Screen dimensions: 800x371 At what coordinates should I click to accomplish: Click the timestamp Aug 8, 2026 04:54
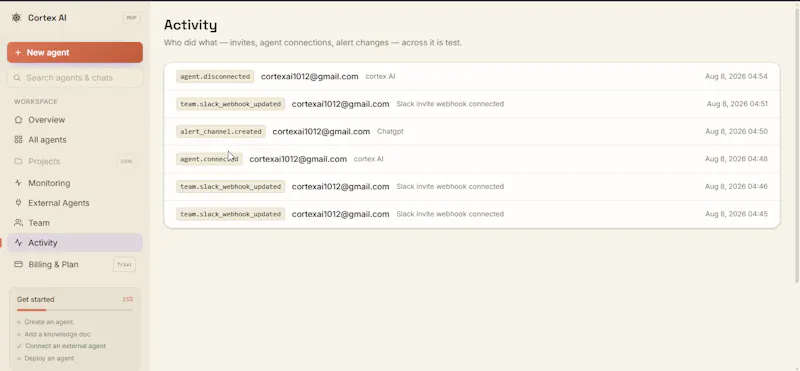point(736,77)
